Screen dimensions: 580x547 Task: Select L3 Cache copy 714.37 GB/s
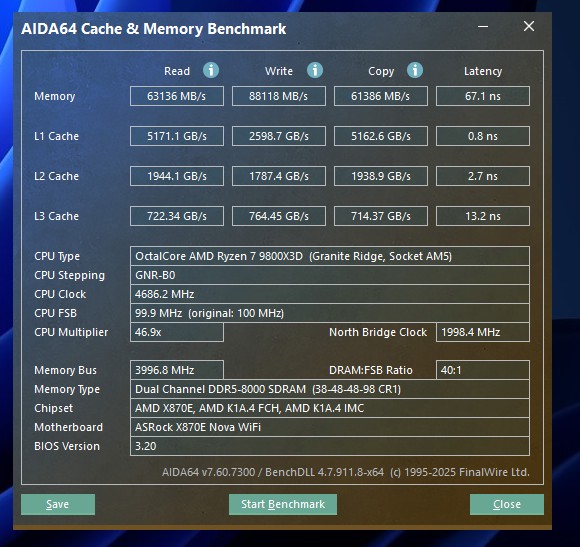[381, 216]
